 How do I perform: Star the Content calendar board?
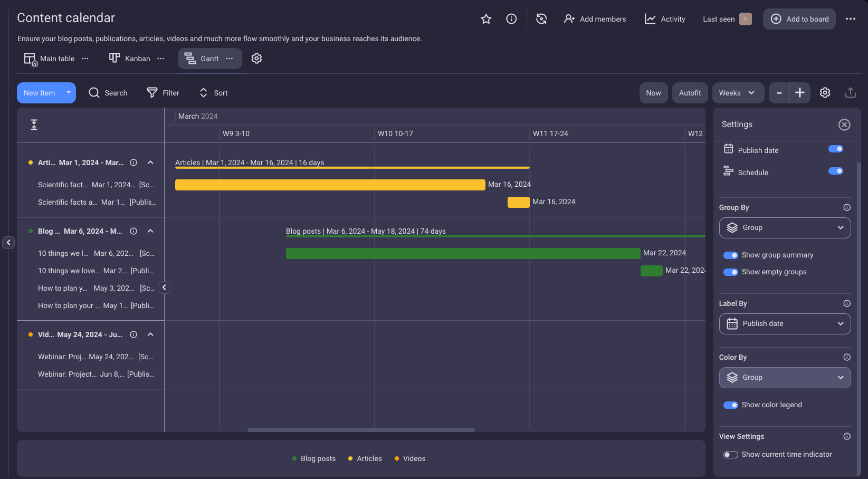(486, 19)
